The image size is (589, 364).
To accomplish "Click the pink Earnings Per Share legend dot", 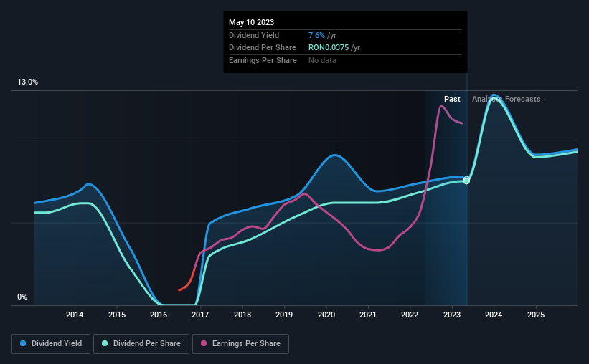I will click(204, 343).
